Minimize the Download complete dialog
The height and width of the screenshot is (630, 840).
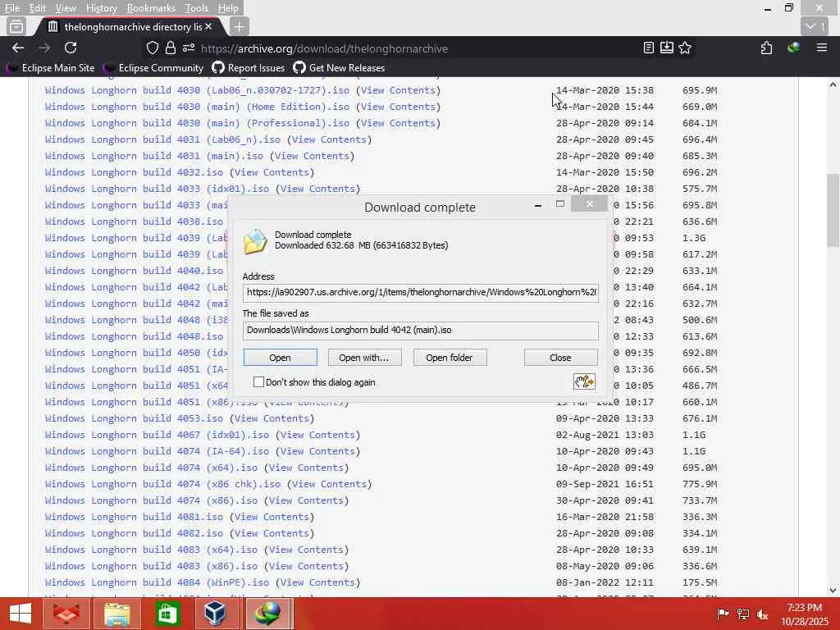point(538,206)
